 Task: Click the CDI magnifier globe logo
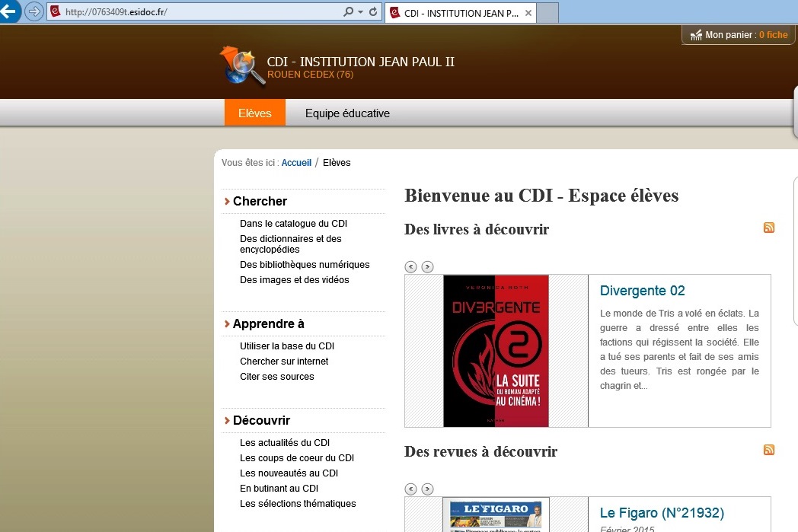243,65
